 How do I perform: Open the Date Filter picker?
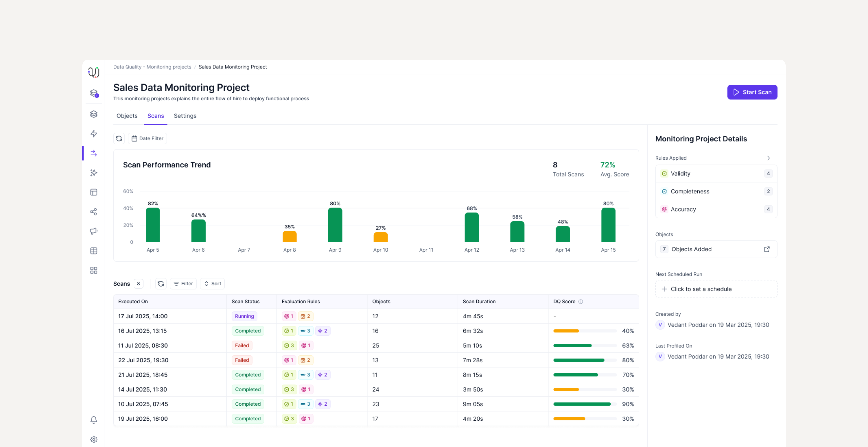click(148, 138)
